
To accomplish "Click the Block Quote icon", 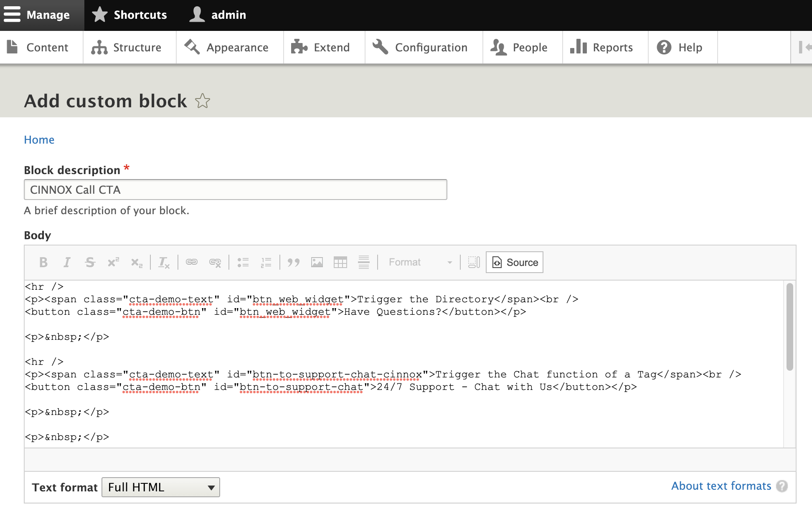I will [294, 262].
